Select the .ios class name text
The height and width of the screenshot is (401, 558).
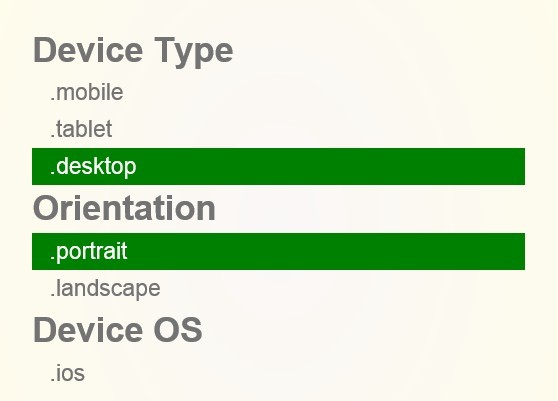point(68,374)
